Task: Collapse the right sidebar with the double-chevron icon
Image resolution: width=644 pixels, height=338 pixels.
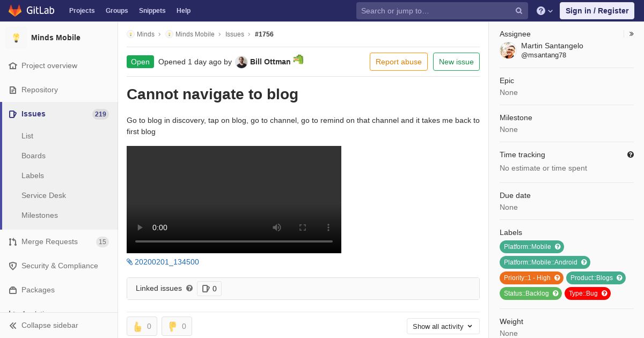Action: click(x=632, y=34)
